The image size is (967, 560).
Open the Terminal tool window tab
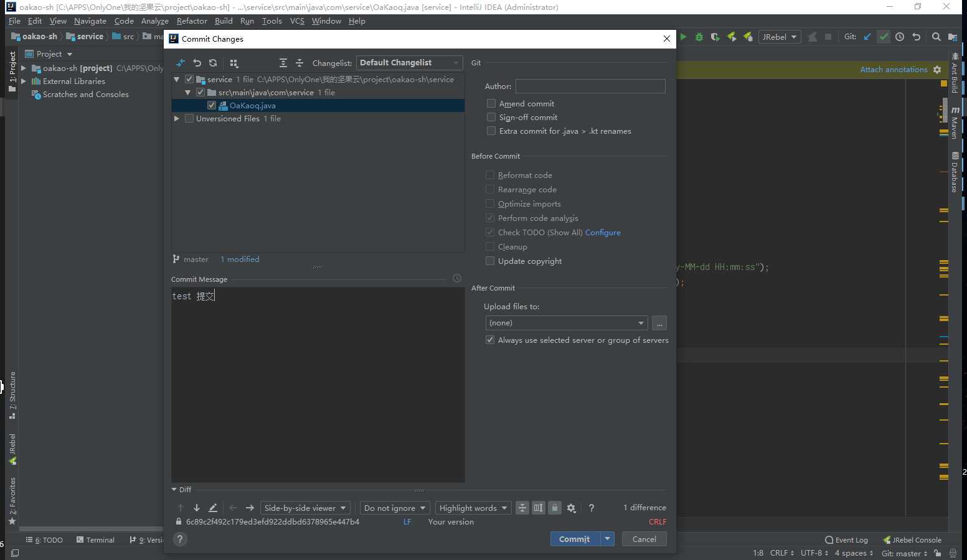click(95, 540)
